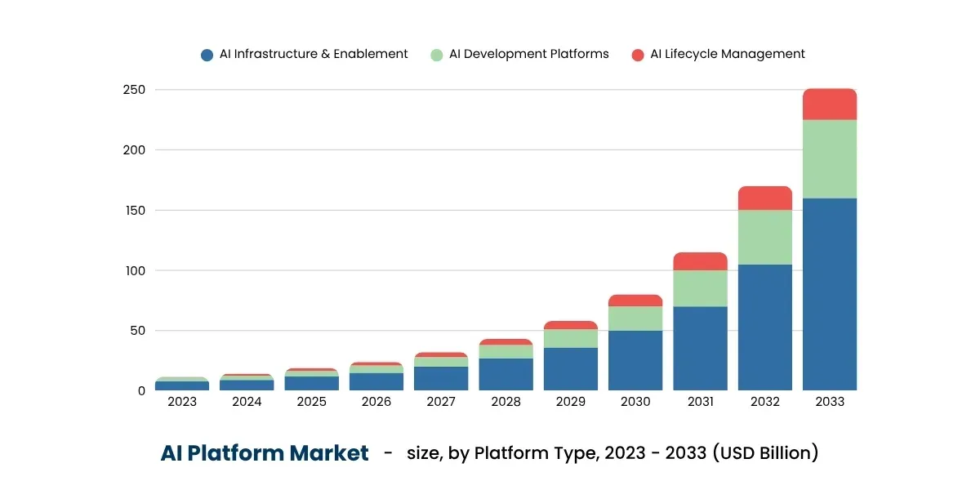Image resolution: width=980 pixels, height=490 pixels.
Task: Click the green segment of the 2031 bar
Action: click(x=701, y=288)
